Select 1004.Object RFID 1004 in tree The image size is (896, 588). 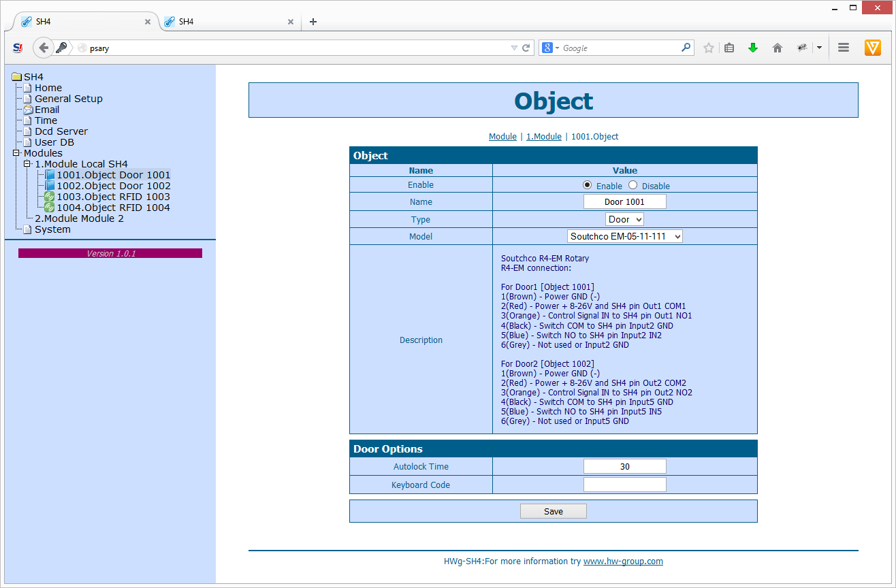(x=113, y=208)
